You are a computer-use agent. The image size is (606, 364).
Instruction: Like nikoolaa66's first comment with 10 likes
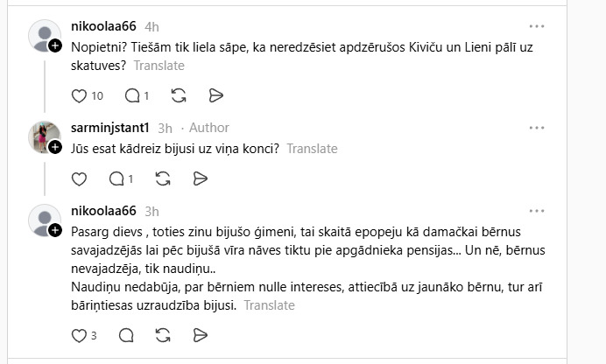click(x=79, y=95)
